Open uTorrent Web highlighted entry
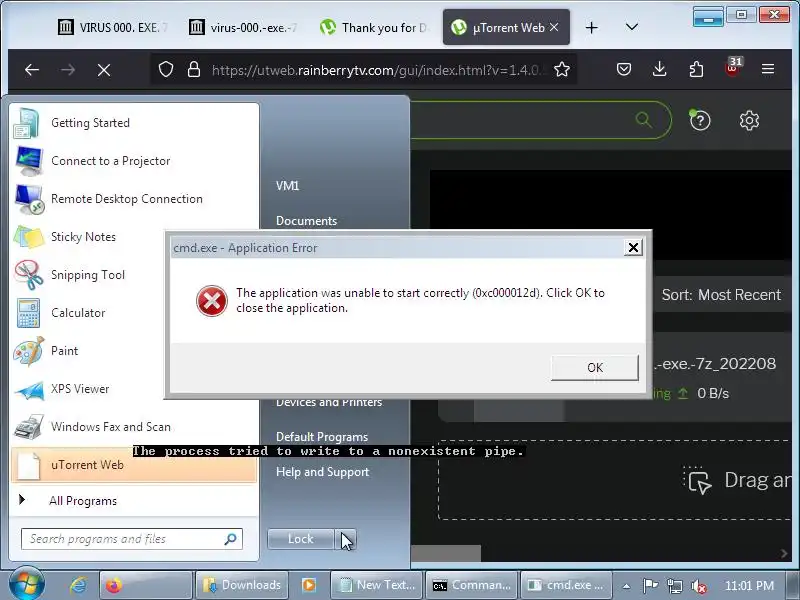The height and width of the screenshot is (600, 800). (134, 465)
